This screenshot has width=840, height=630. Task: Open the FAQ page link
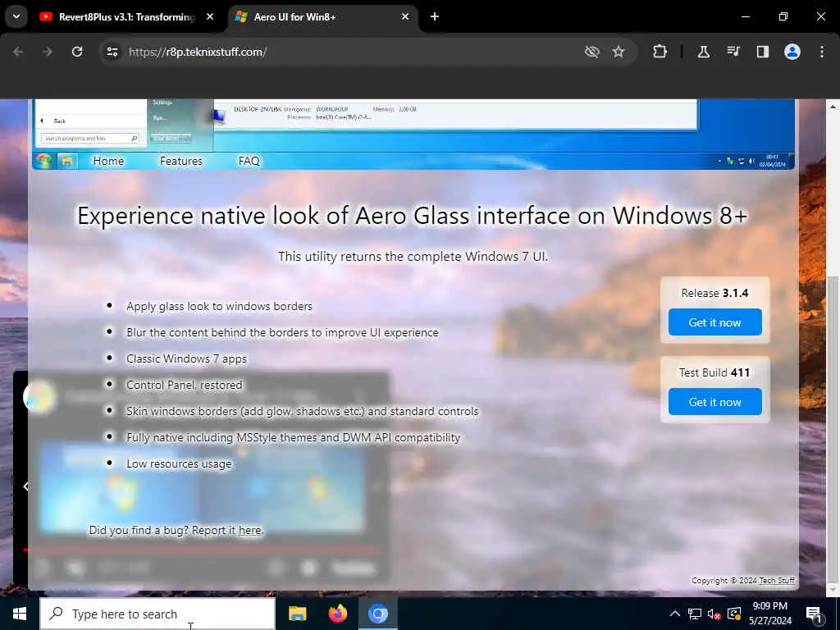(249, 161)
